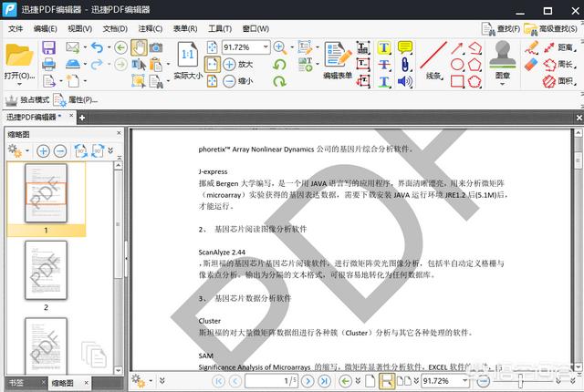
Task: Open the 视图(V) menu
Action: pos(79,28)
